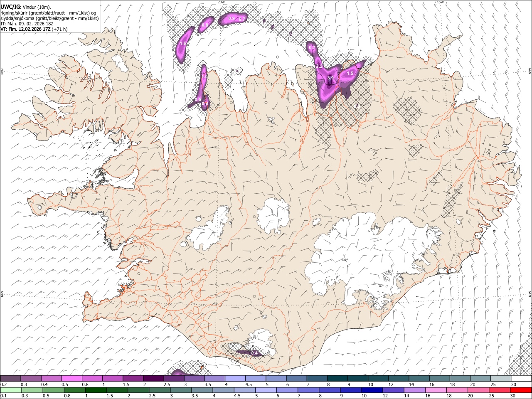Click the '15W' longitude label
The height and width of the screenshot is (399, 532).
tap(440, 2)
